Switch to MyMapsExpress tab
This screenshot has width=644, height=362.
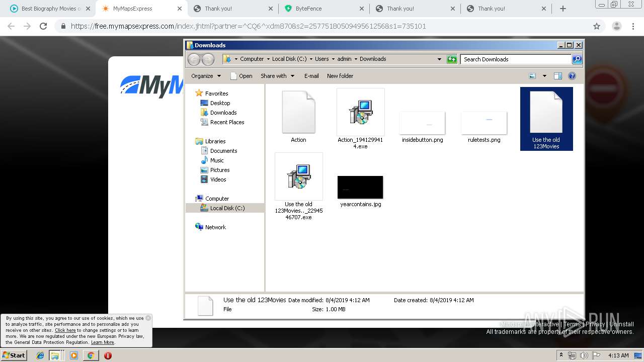tap(141, 9)
